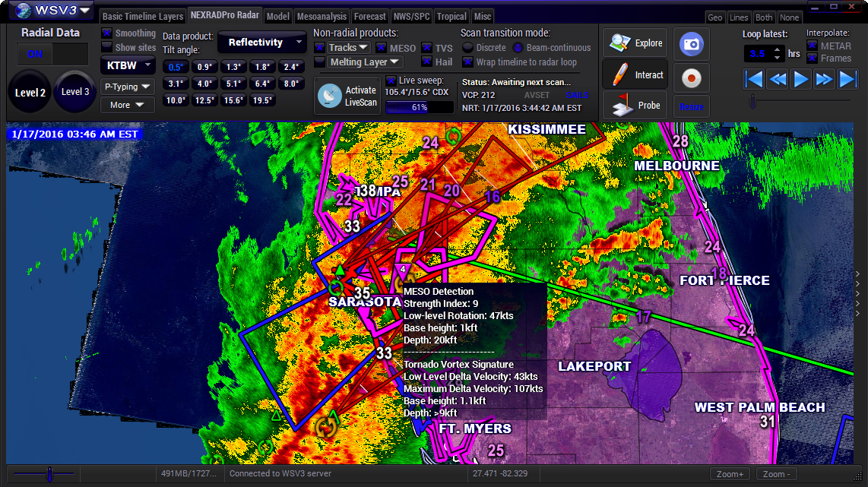Take a screenshot with the camera icon
The width and height of the screenshot is (868, 487).
pyautogui.click(x=692, y=44)
